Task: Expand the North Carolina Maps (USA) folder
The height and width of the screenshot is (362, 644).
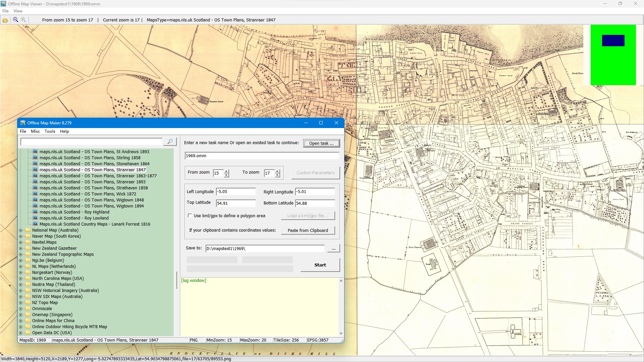Action: point(21,279)
